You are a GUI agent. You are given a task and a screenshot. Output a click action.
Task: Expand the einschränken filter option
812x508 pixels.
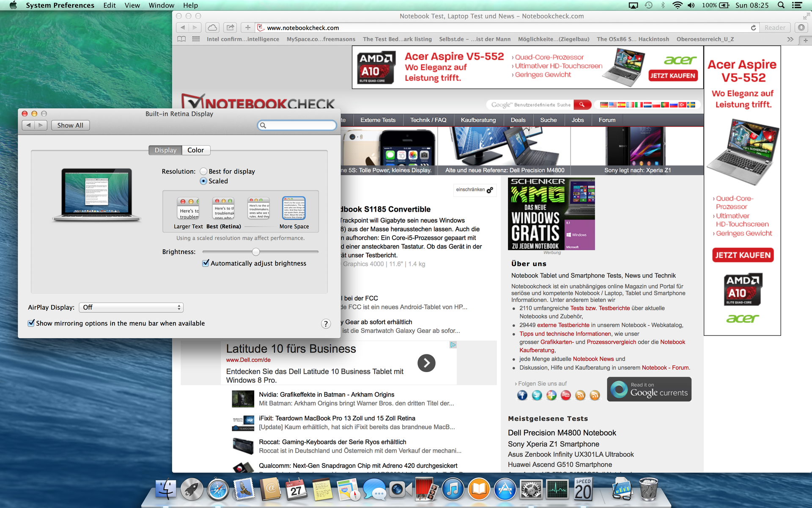474,190
